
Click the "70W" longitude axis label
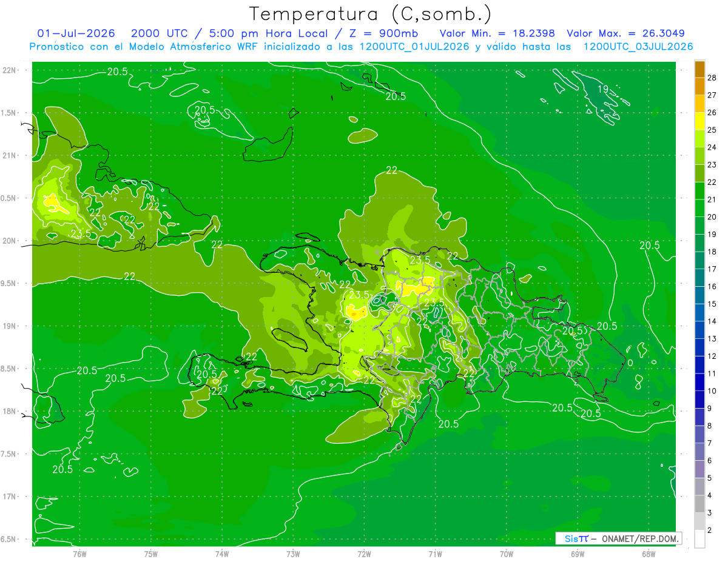tap(507, 554)
